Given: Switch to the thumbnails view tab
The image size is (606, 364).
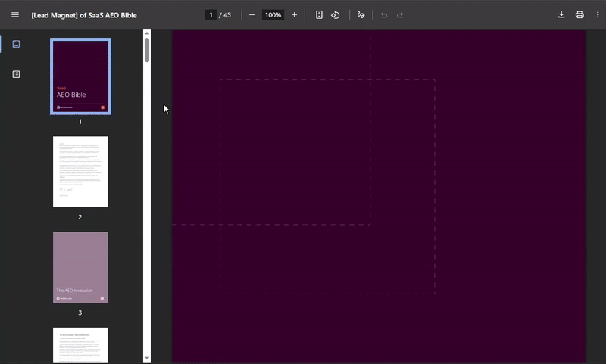Looking at the screenshot, I should [16, 44].
